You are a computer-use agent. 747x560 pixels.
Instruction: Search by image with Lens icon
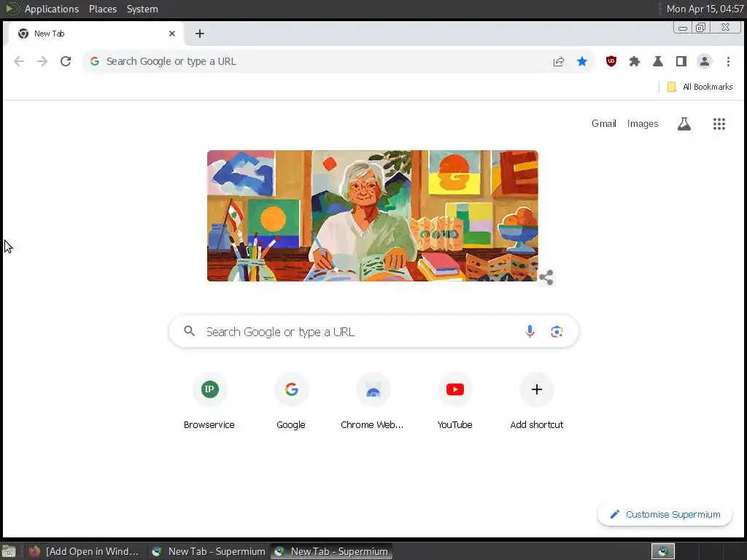pyautogui.click(x=557, y=332)
